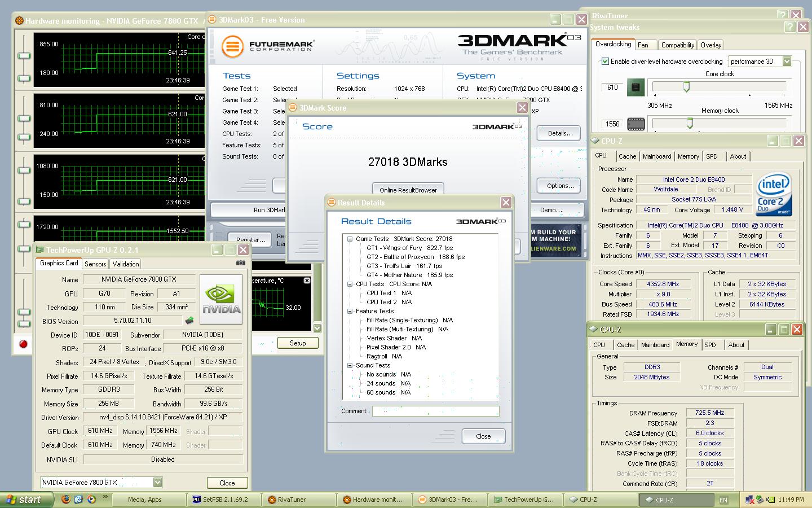The width and height of the screenshot is (812, 508).
Task: Collapse the CPU Tests tree node
Action: (350, 284)
